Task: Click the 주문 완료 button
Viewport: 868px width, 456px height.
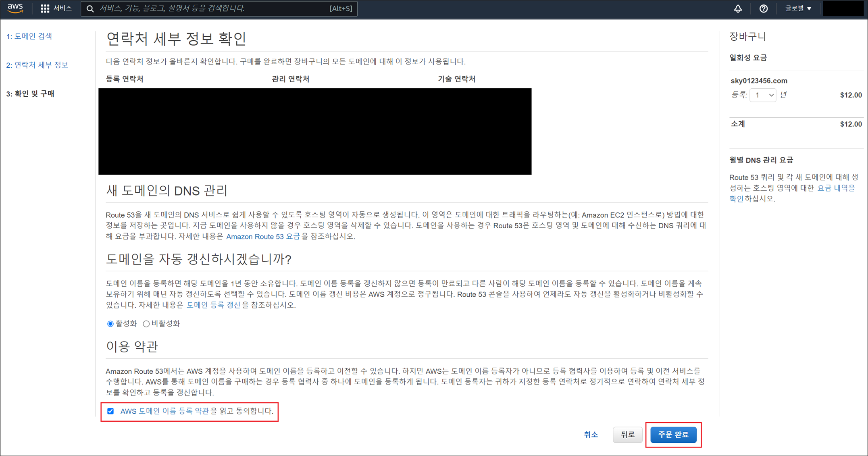Action: [x=673, y=435]
